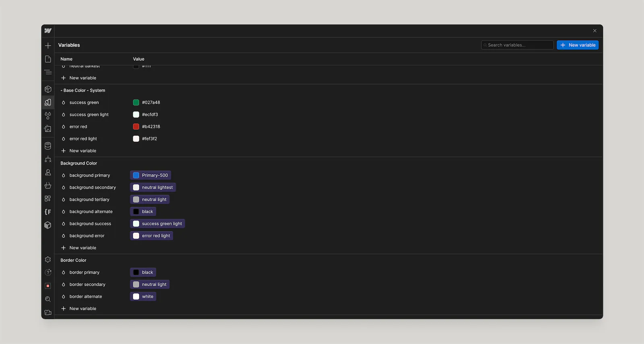Open the CMS database panel
The image size is (644, 344).
click(x=48, y=146)
